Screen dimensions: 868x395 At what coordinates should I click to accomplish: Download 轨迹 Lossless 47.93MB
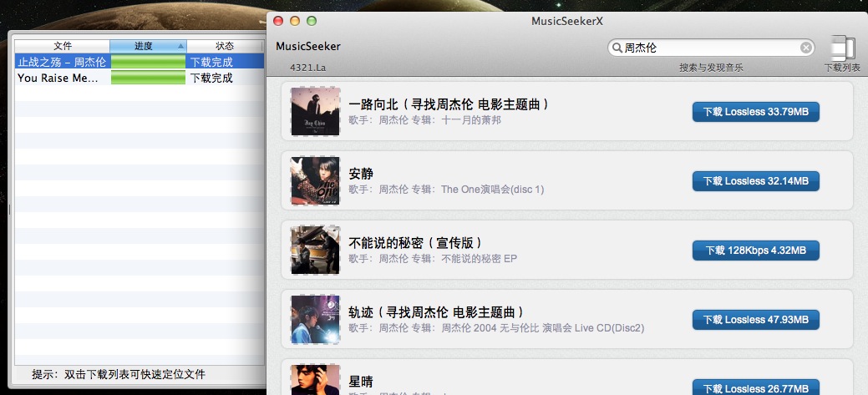pyautogui.click(x=755, y=320)
